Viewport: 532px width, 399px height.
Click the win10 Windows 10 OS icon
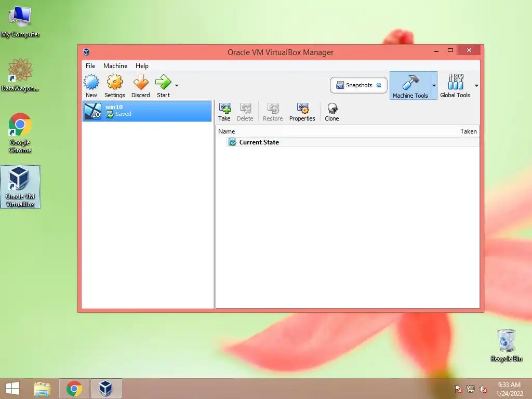tap(93, 111)
